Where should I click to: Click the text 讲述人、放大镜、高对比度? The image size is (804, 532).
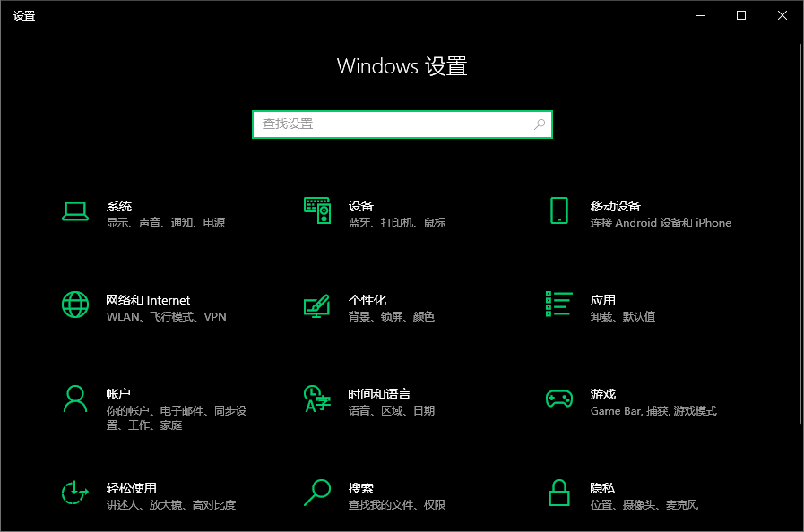pyautogui.click(x=171, y=505)
